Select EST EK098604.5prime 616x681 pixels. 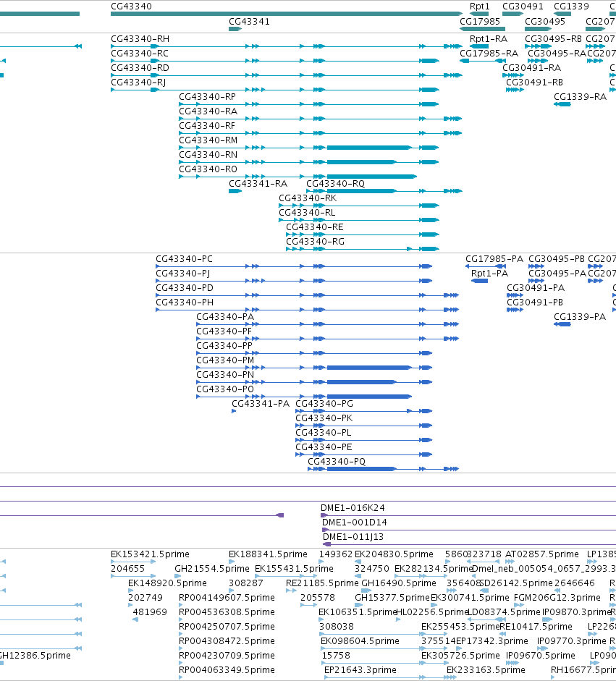pos(360,641)
